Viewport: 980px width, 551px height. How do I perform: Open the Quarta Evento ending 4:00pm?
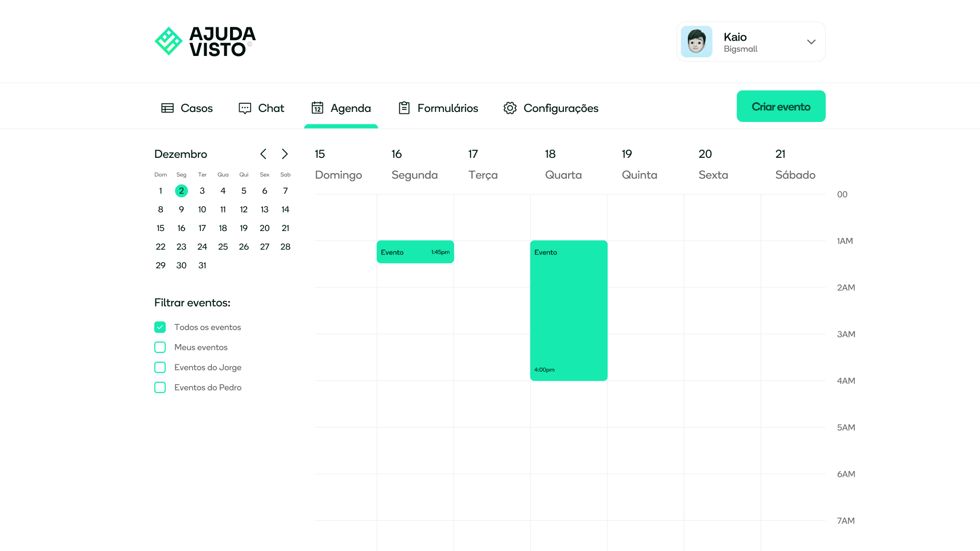point(569,311)
